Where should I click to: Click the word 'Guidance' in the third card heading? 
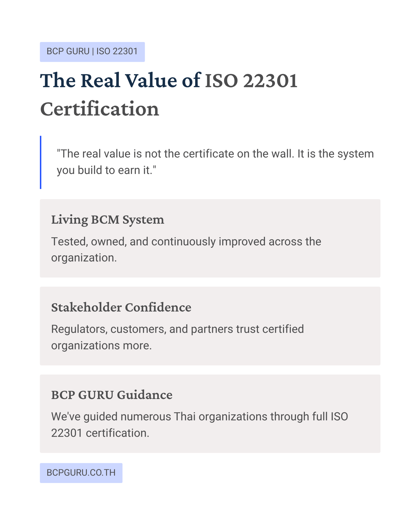[145, 395]
